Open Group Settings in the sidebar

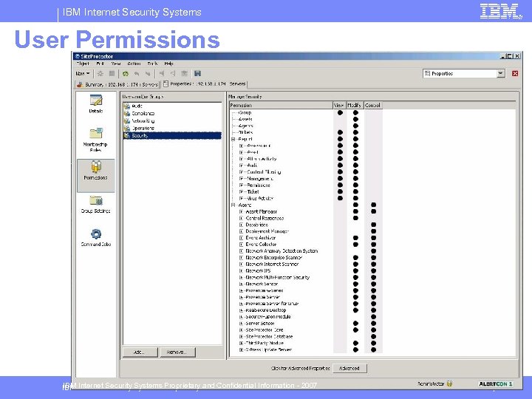(x=96, y=205)
